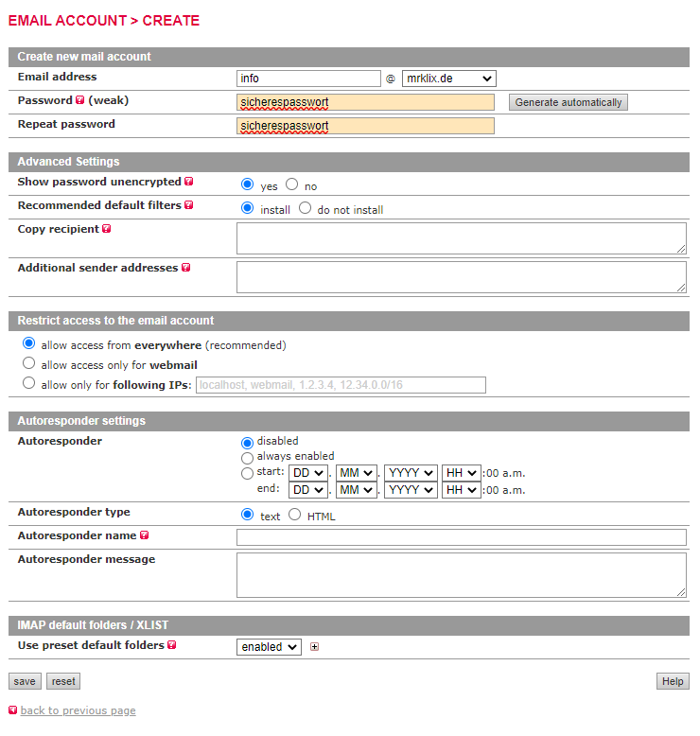Click the Autoresponder name field

pyautogui.click(x=461, y=537)
